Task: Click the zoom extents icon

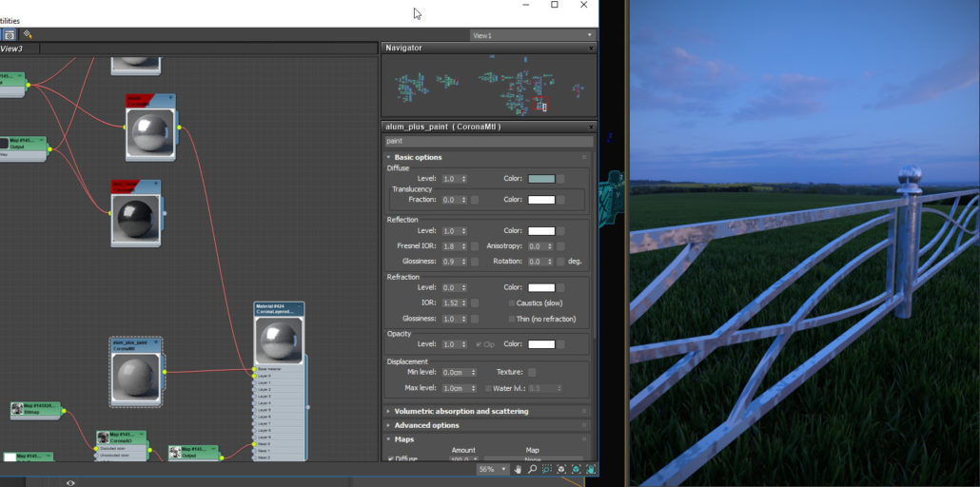Action: (561, 469)
